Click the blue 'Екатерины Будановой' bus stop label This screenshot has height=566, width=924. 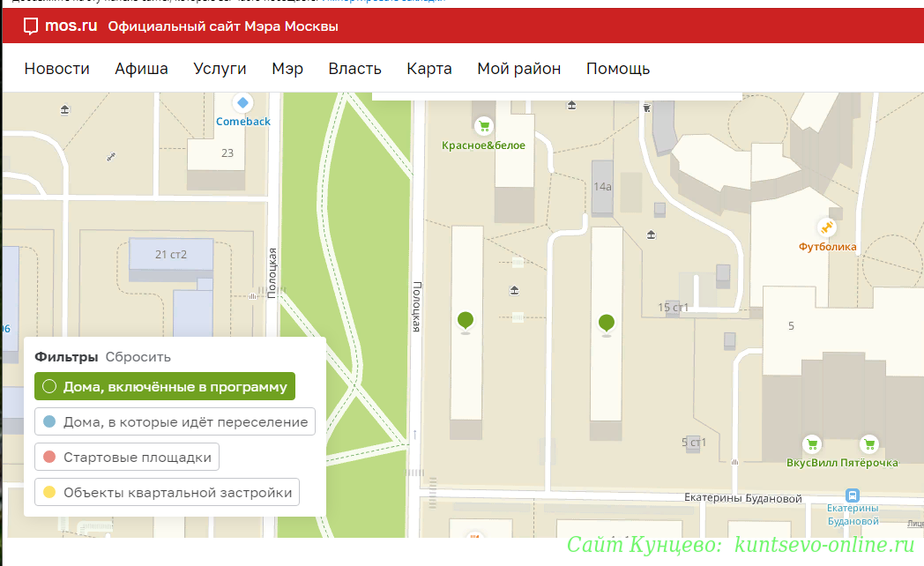[853, 515]
